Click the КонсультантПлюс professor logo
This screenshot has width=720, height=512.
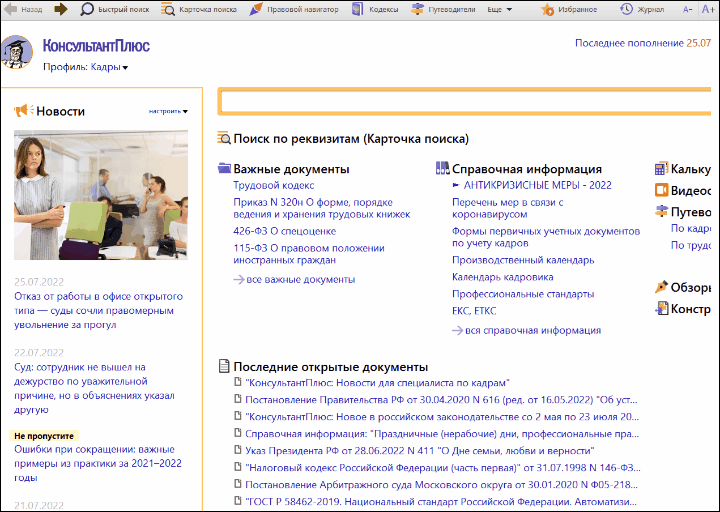click(17, 52)
